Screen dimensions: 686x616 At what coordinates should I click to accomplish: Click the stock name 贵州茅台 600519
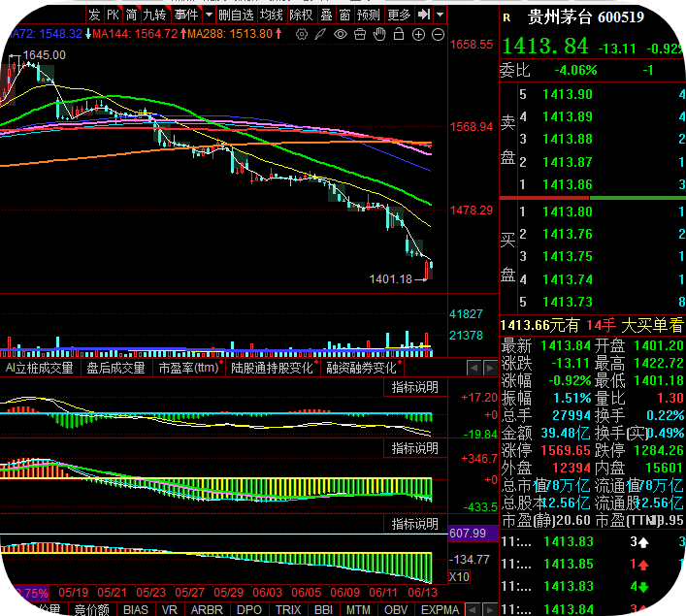586,17
